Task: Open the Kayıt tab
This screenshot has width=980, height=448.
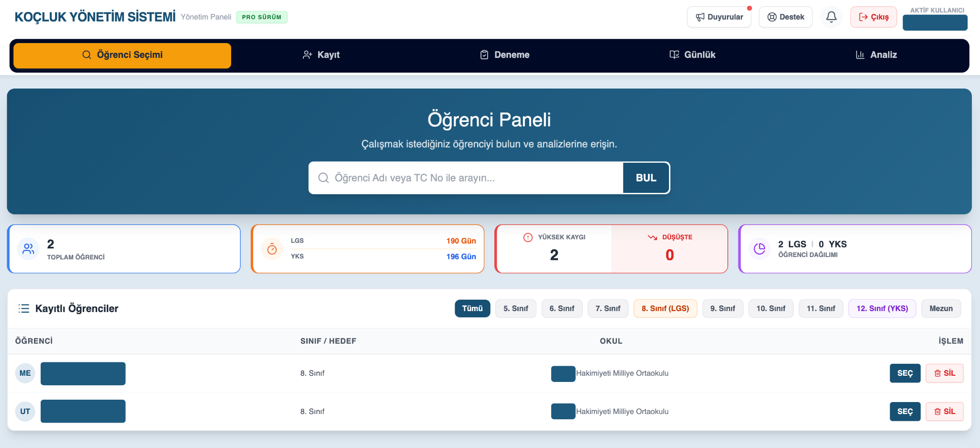Action: [x=321, y=55]
